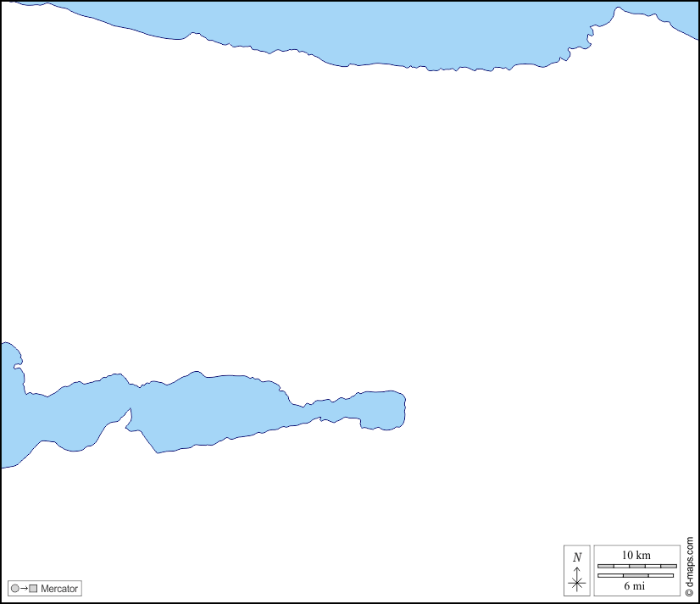Click the circle icon in the projection badge
This screenshot has width=700, height=604.
(x=14, y=588)
